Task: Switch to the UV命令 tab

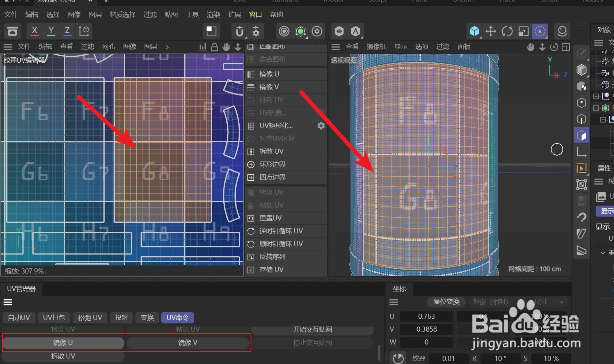Action: (x=178, y=318)
